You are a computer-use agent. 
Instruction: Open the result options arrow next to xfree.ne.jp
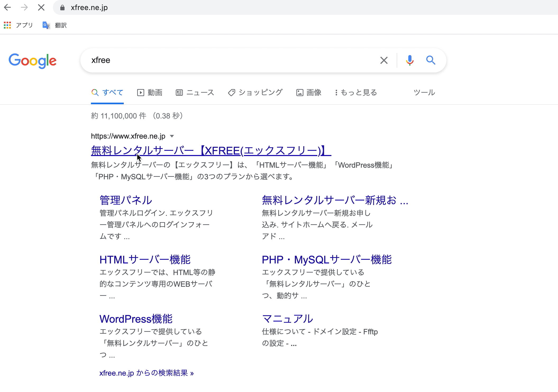[x=172, y=136]
